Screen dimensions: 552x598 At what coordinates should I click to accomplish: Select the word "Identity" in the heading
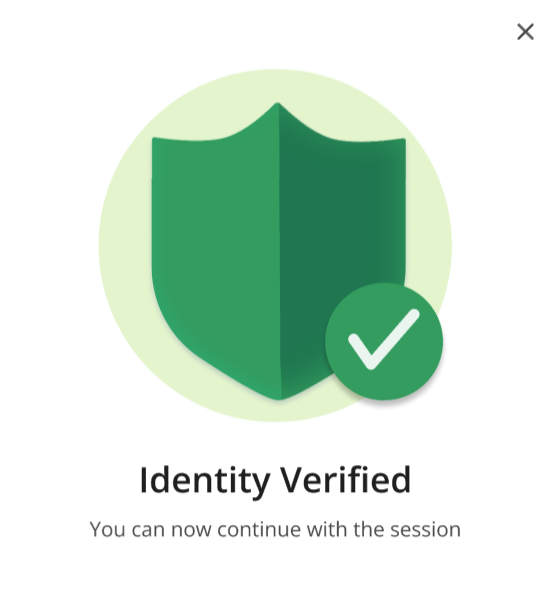coord(205,480)
